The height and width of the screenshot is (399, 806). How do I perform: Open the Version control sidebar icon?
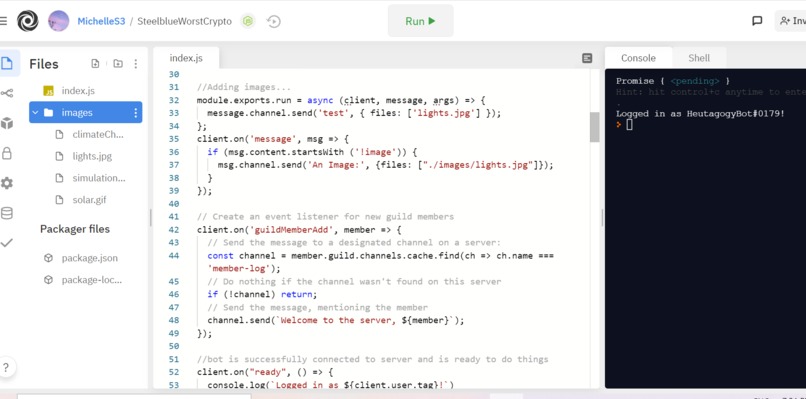(7, 93)
